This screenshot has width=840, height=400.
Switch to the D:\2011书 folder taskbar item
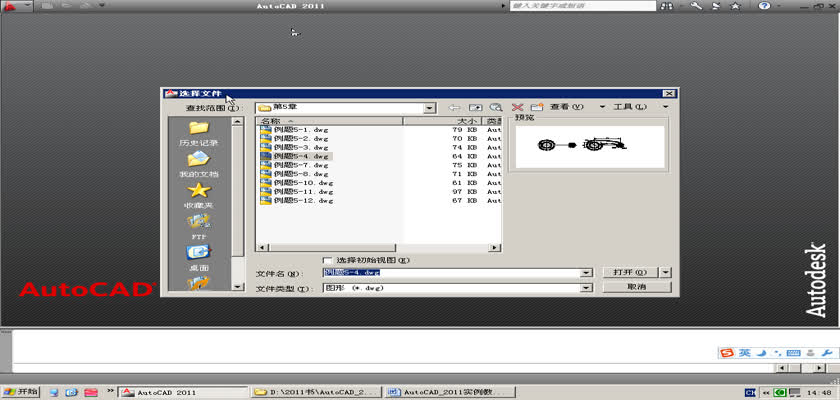click(x=317, y=393)
